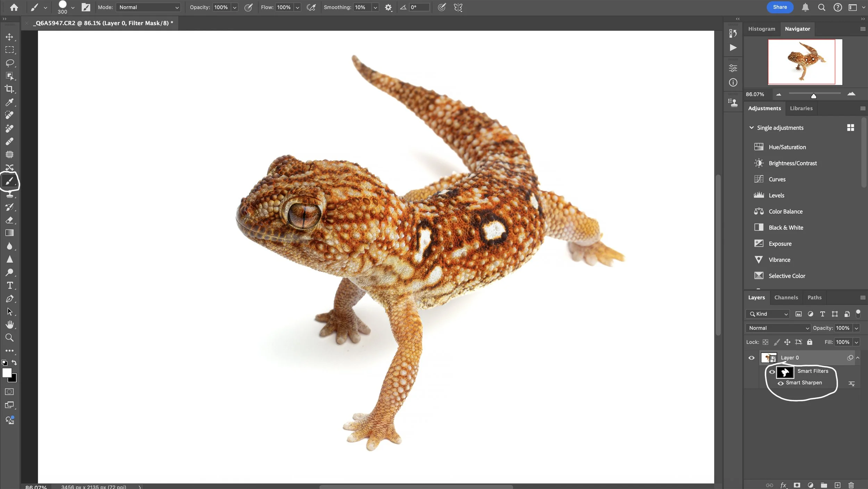
Task: Select the Eraser tool
Action: pyautogui.click(x=9, y=220)
